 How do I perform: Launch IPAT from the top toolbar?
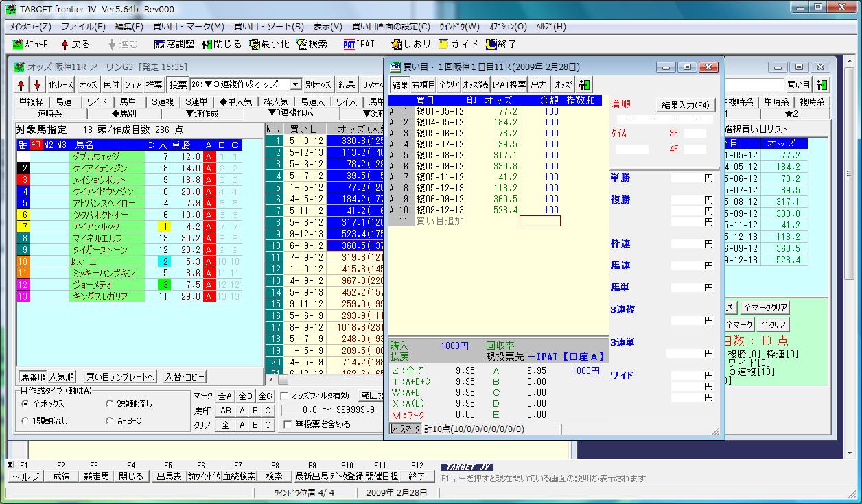click(x=359, y=44)
